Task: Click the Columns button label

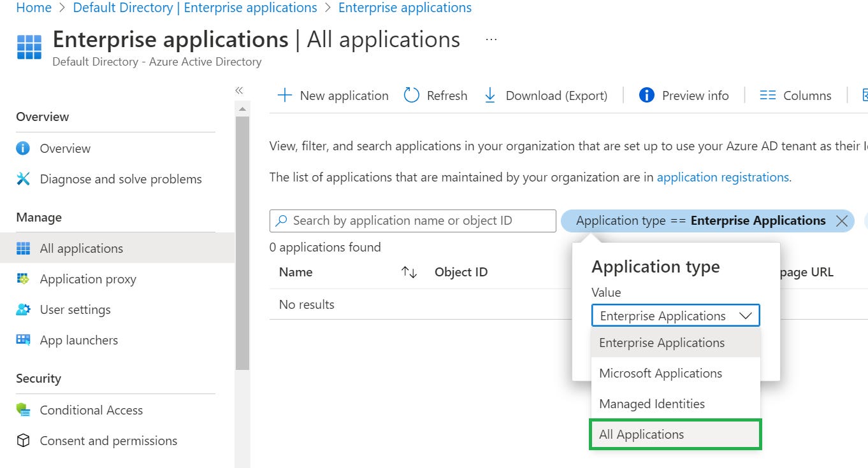Action: [x=807, y=96]
